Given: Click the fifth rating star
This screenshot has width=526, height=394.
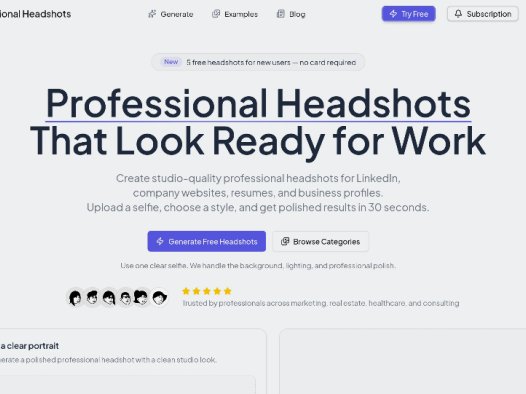Looking at the screenshot, I should click(x=227, y=291).
